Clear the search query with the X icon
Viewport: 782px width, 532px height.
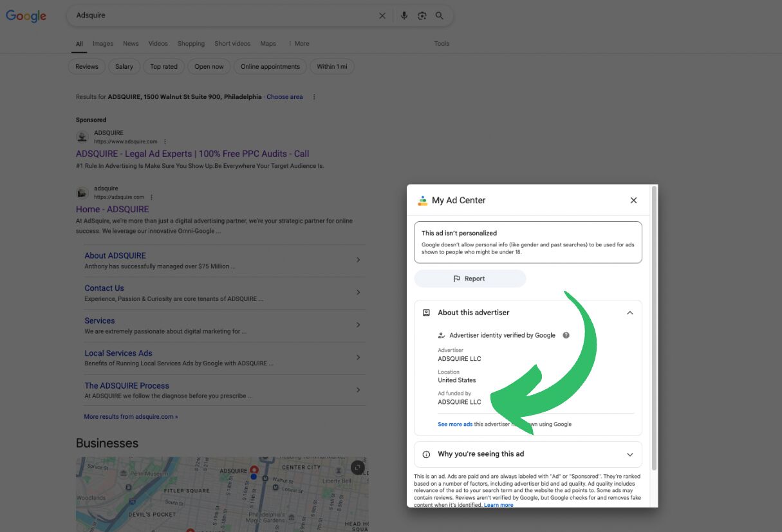coord(382,15)
